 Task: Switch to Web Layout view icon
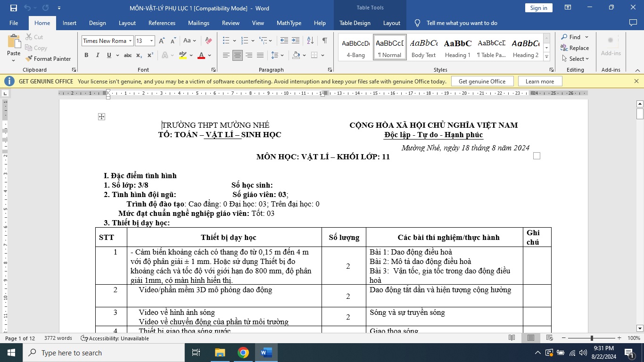pyautogui.click(x=549, y=338)
